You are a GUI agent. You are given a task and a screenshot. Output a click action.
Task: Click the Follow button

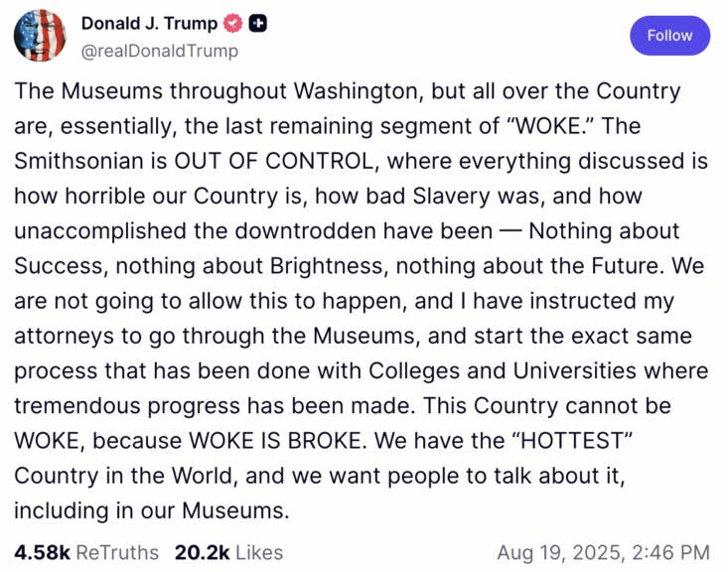coord(669,36)
